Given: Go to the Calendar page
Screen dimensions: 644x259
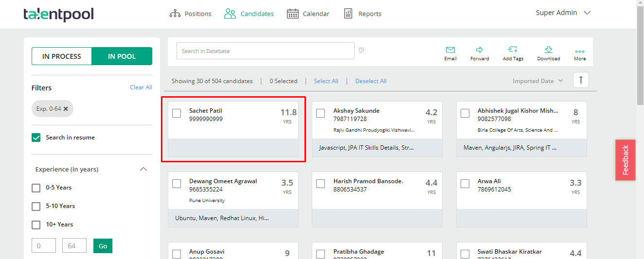Looking at the screenshot, I should tap(308, 14).
